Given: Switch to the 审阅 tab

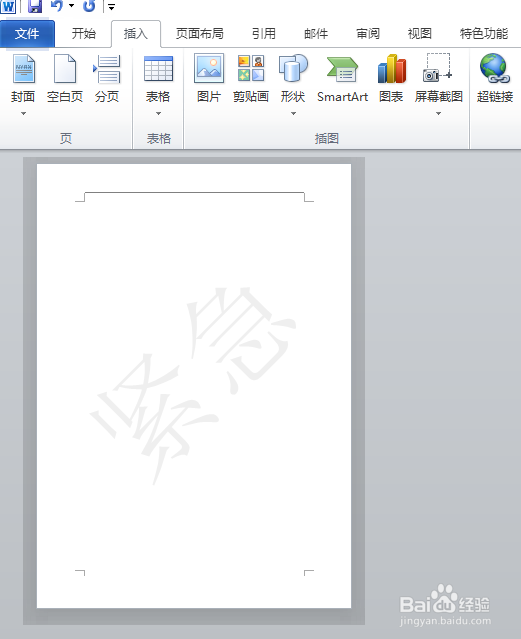Looking at the screenshot, I should (368, 34).
